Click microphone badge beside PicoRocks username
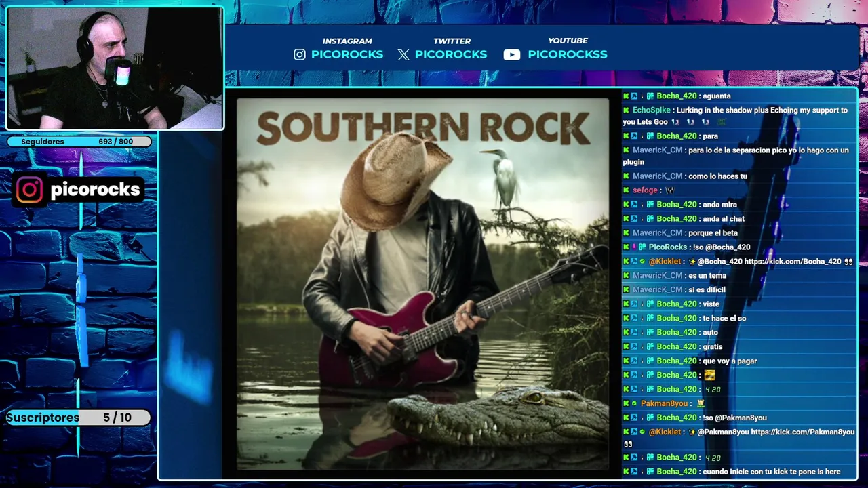This screenshot has width=868, height=488. [x=634, y=247]
